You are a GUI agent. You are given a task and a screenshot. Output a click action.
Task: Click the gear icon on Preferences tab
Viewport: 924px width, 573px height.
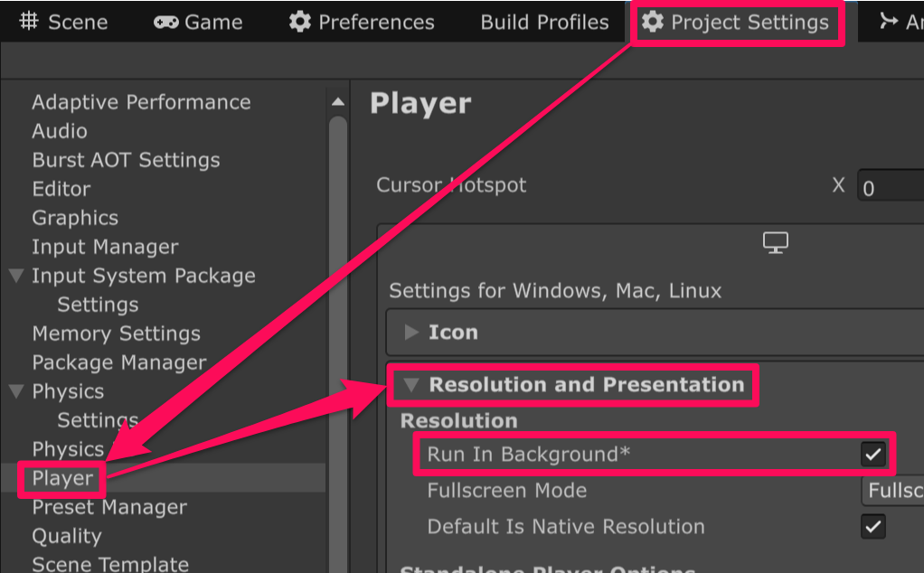point(299,23)
